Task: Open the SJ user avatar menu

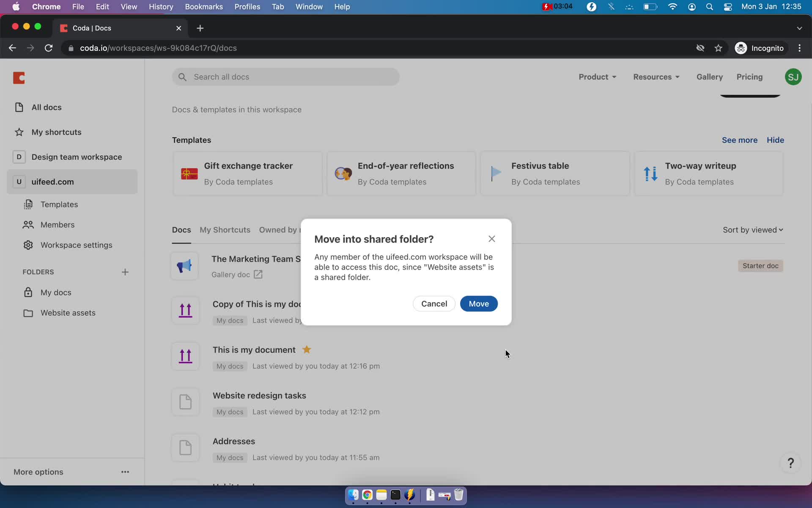Action: point(793,77)
